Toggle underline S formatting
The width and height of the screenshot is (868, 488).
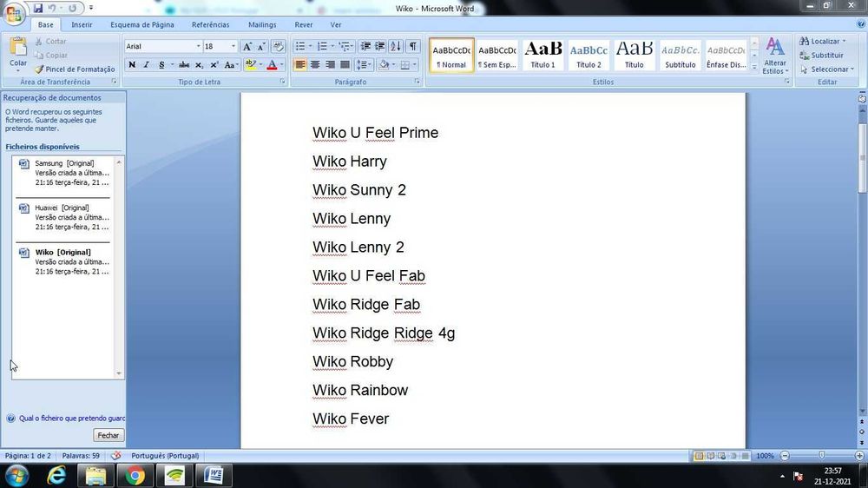click(161, 65)
